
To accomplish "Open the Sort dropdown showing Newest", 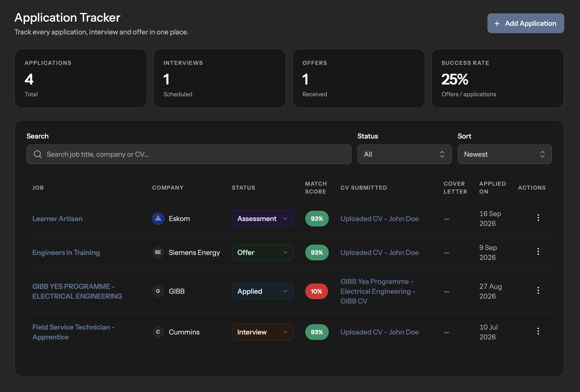I will [505, 154].
